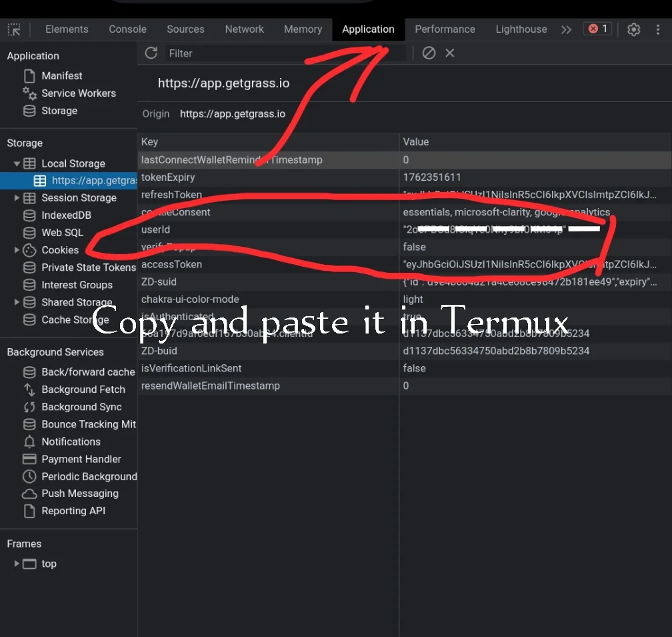This screenshot has height=637, width=672.
Task: Select Local Storage item
Action: 73,163
